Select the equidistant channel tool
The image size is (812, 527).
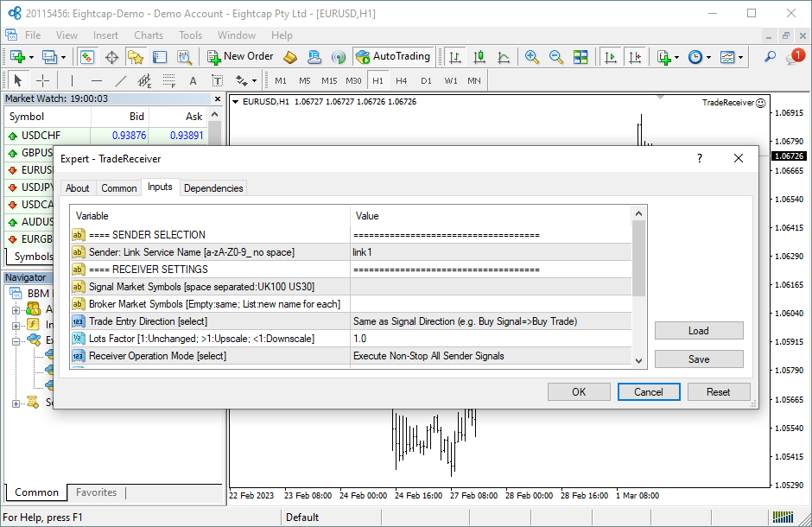click(x=144, y=80)
